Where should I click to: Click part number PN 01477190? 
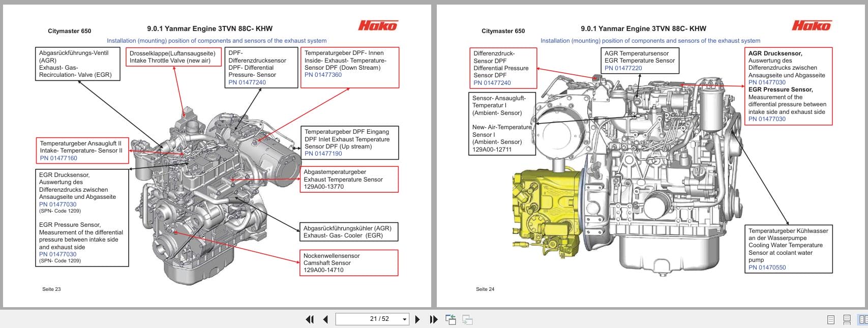[323, 154]
